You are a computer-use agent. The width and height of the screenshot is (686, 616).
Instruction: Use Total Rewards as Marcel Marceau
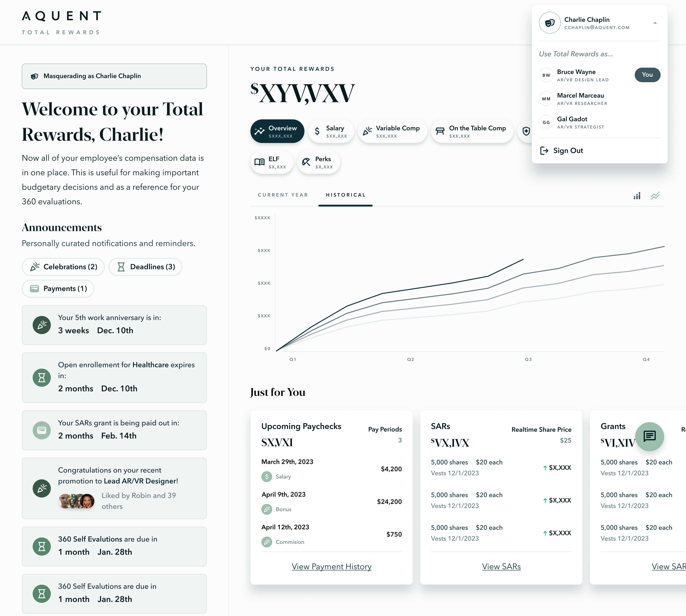[580, 99]
